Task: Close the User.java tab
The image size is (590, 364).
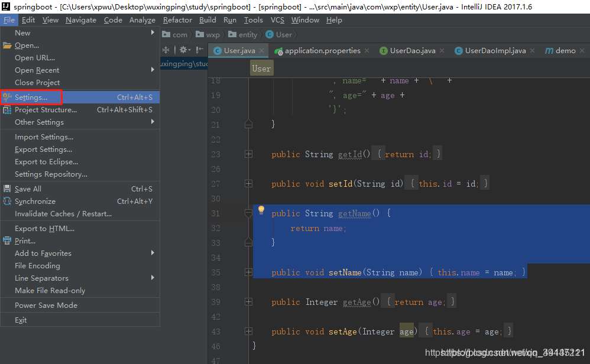Action: (x=261, y=50)
